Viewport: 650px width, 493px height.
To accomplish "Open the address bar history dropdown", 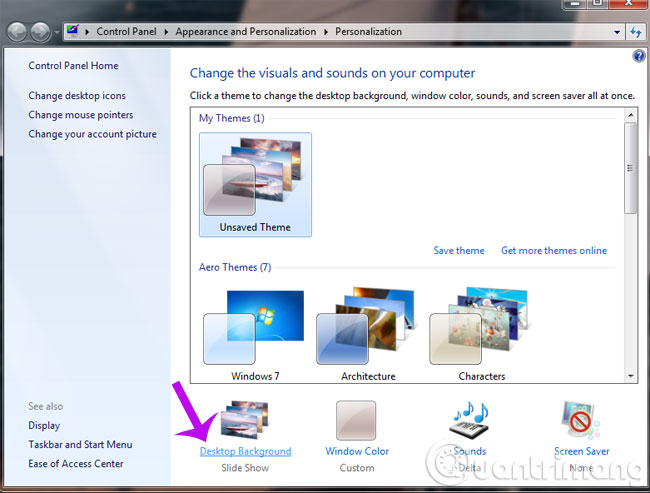I will pyautogui.click(x=617, y=32).
